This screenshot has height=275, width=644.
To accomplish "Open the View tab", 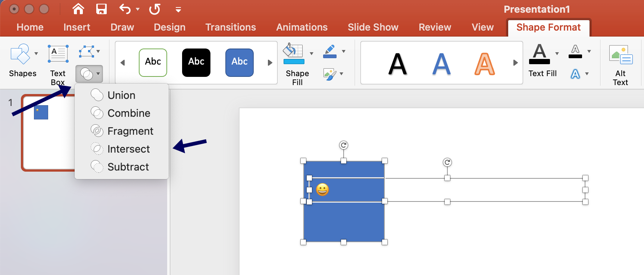I will coord(483,27).
